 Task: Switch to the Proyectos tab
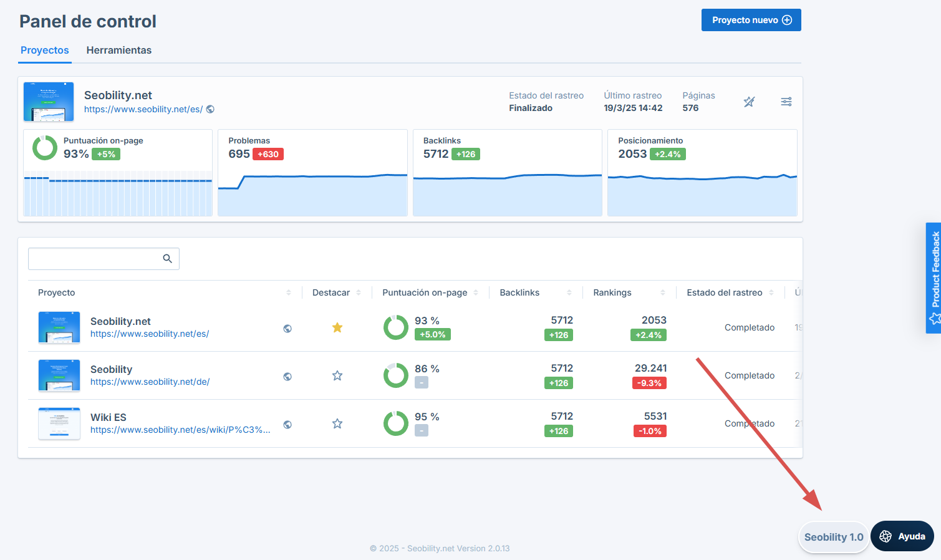(x=45, y=51)
